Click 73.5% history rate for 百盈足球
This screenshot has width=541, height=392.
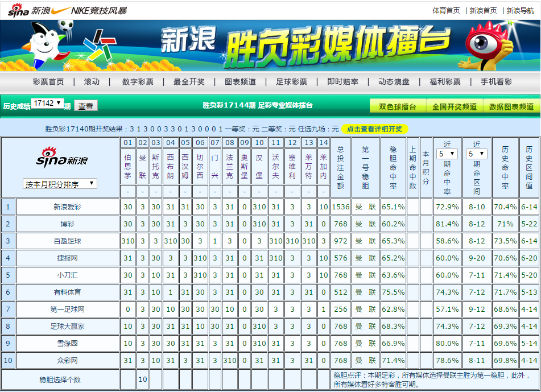(x=505, y=241)
